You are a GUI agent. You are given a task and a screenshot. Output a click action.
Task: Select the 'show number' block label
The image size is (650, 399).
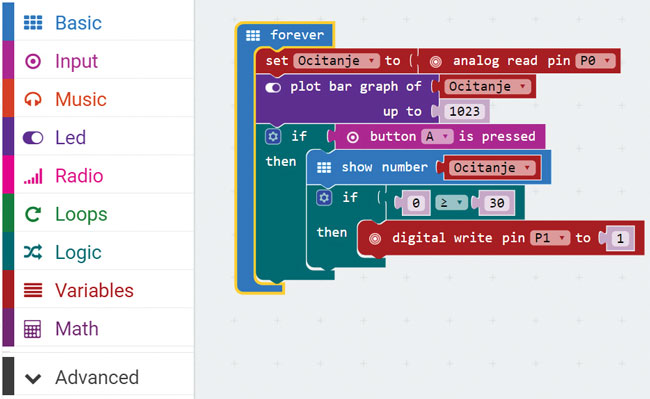pos(384,167)
